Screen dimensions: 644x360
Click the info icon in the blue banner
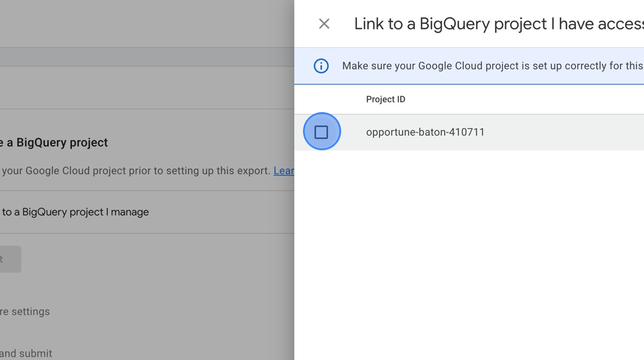(x=321, y=66)
